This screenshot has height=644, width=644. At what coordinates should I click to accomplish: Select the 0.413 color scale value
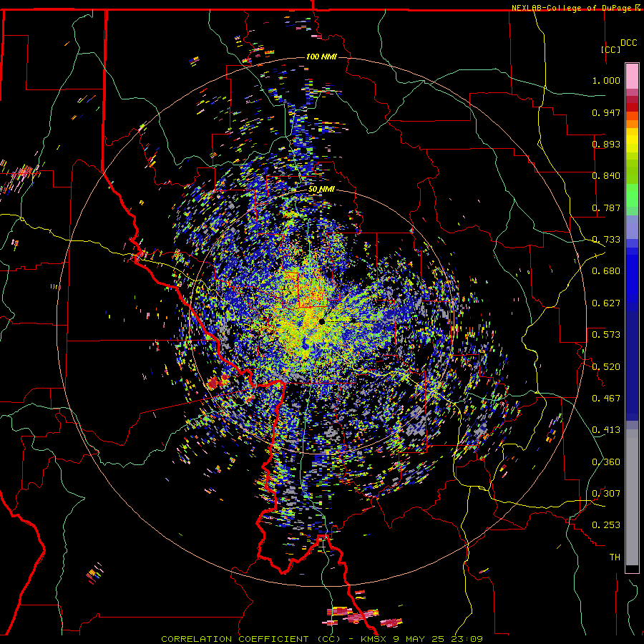click(x=606, y=430)
